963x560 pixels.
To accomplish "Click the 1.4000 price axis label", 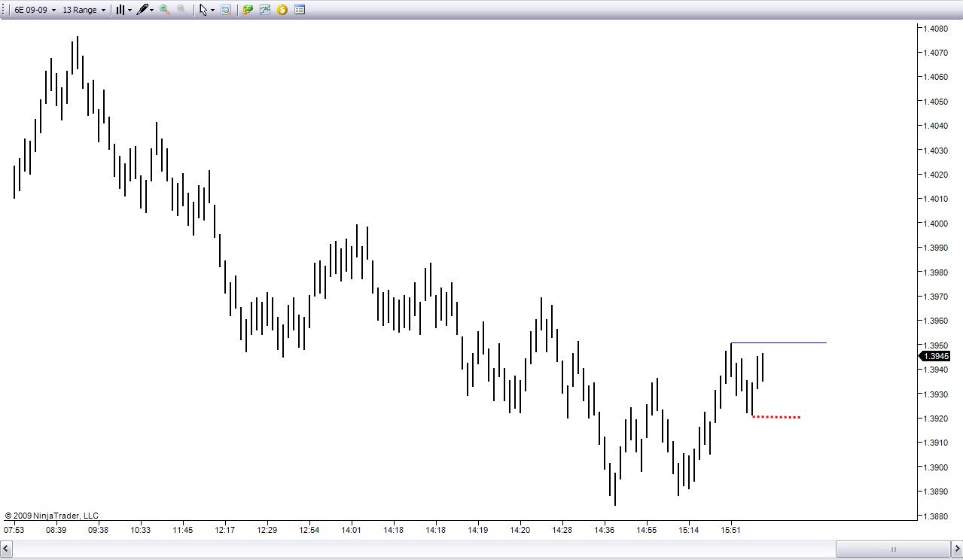I will 937,224.
